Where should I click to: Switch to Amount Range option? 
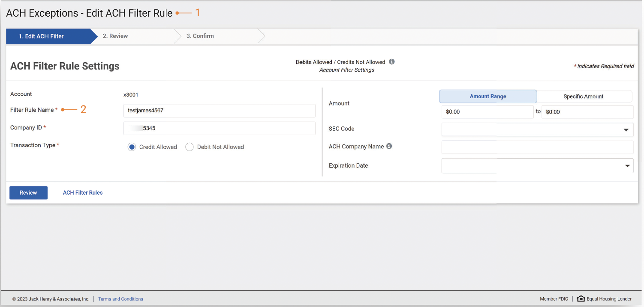(x=488, y=96)
